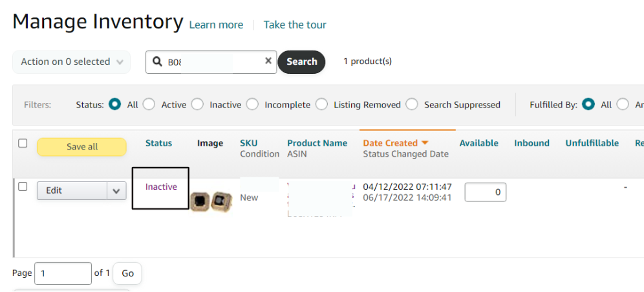This screenshot has width=644, height=292.
Task: Check the product row checkbox
Action: (23, 186)
